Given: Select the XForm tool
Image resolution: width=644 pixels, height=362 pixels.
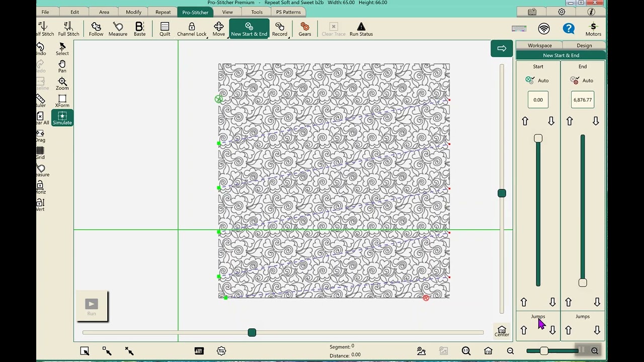Looking at the screenshot, I should [x=62, y=101].
